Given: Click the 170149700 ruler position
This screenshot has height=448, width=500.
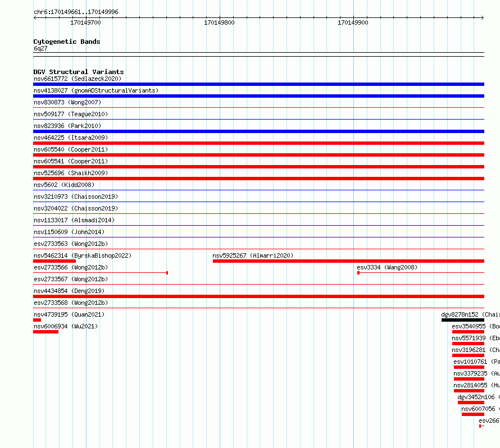Looking at the screenshot, I should 85,22.
